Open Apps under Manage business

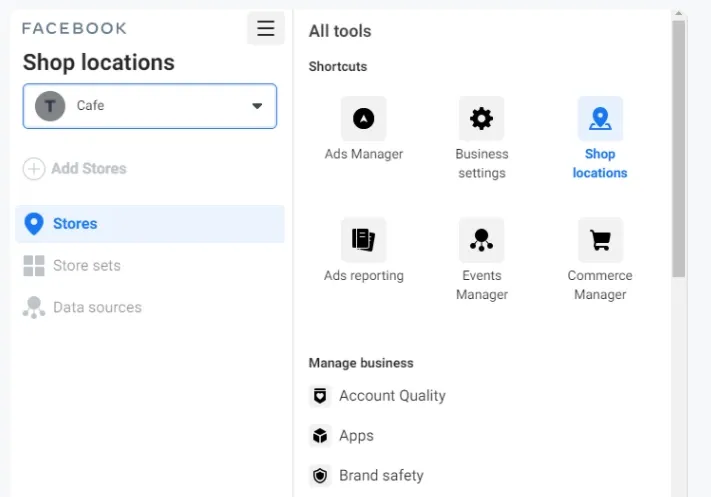(x=341, y=436)
